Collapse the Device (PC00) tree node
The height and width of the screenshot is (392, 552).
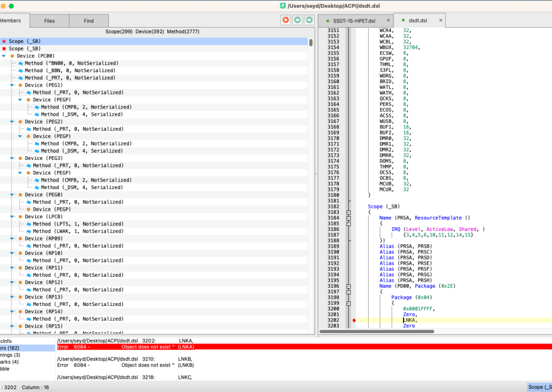[4, 56]
